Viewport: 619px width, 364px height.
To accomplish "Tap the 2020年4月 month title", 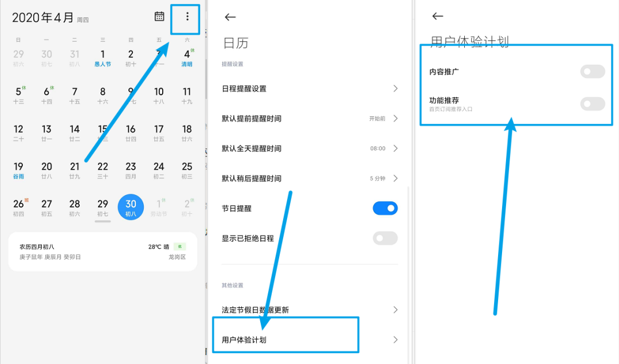I will [x=43, y=18].
